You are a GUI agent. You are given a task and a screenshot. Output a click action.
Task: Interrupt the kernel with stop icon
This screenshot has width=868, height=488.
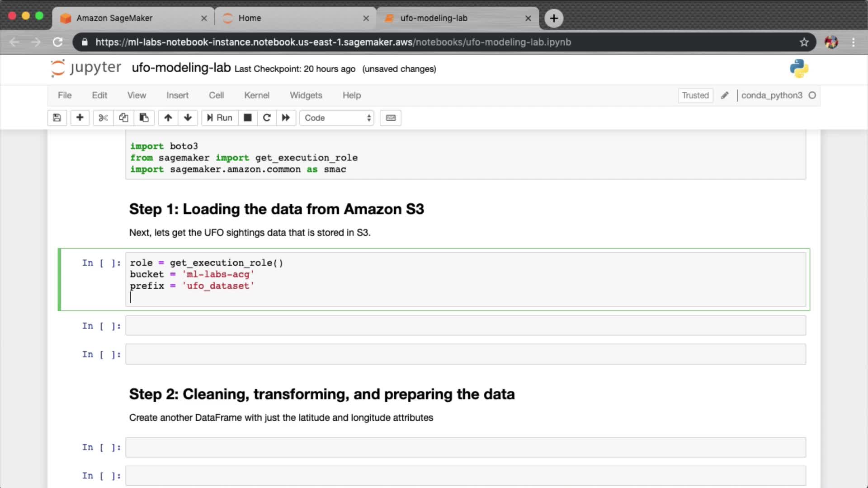click(247, 118)
